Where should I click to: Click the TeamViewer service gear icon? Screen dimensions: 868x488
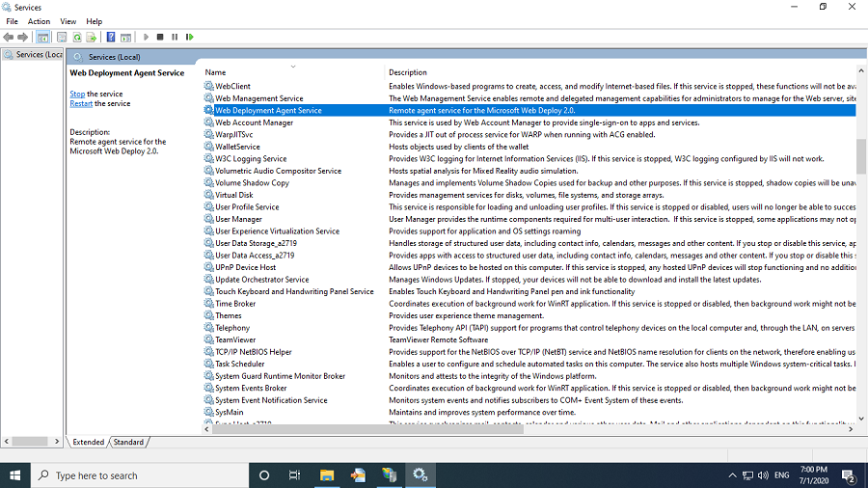click(208, 339)
